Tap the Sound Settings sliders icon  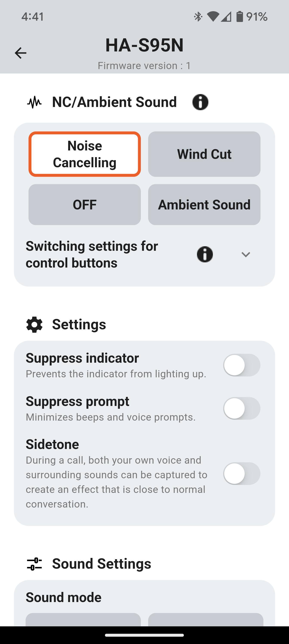click(x=34, y=564)
